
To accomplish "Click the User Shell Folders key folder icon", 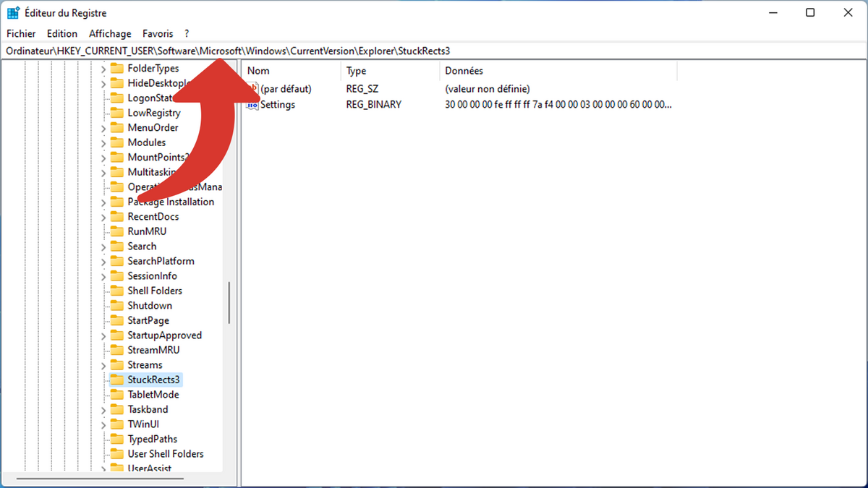I will tap(116, 454).
